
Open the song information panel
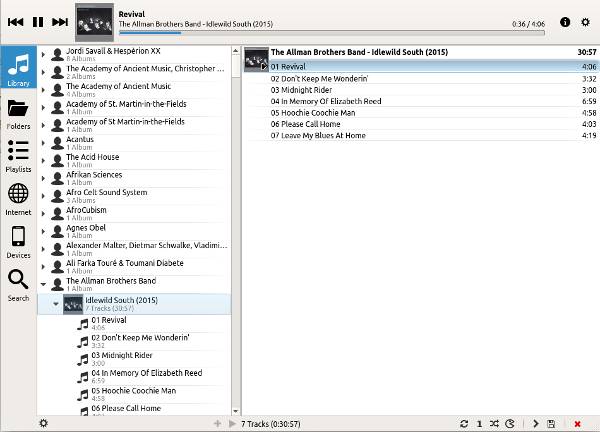click(x=565, y=22)
